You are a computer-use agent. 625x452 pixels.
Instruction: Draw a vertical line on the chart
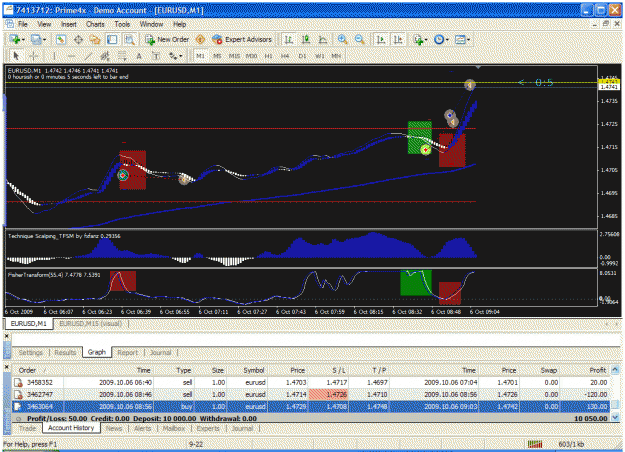click(x=54, y=56)
